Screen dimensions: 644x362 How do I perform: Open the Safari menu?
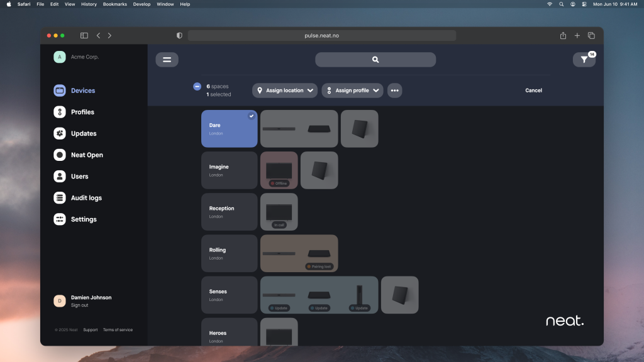tap(24, 4)
